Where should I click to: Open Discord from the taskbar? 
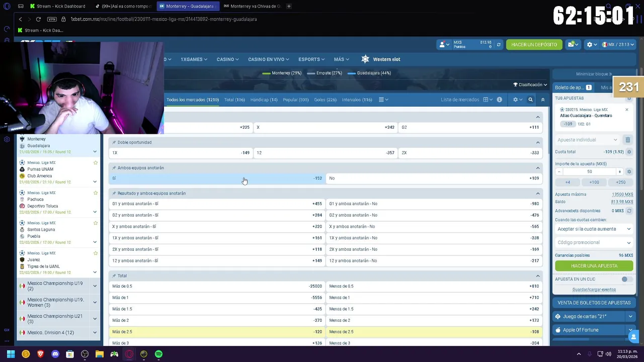point(55,354)
